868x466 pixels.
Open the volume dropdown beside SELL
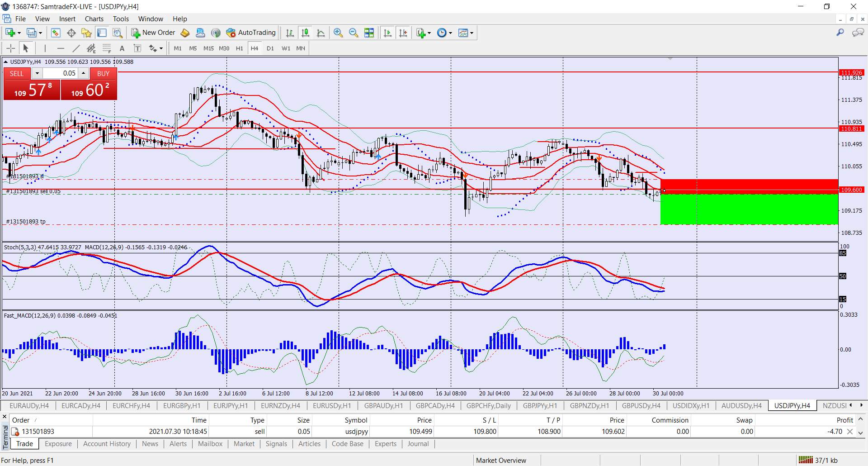(x=37, y=73)
